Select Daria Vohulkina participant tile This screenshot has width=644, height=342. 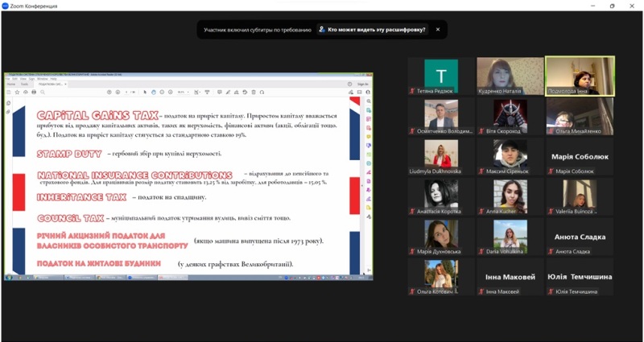(510, 237)
